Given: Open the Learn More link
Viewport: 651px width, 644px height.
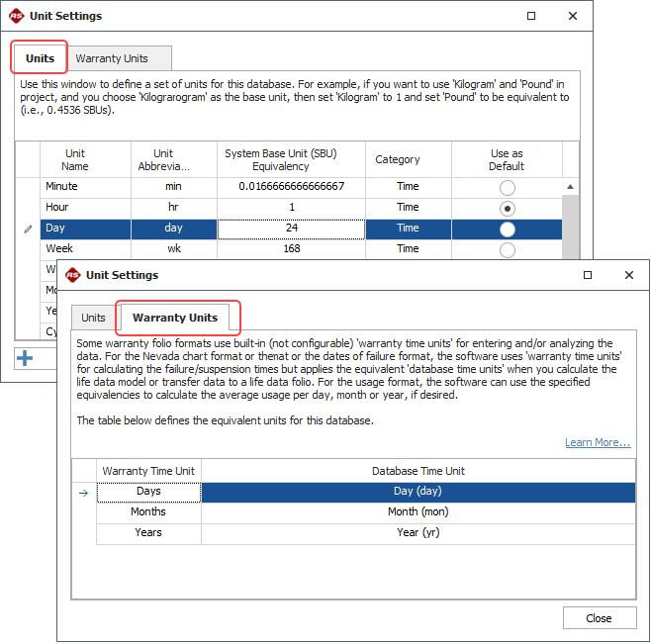Looking at the screenshot, I should pyautogui.click(x=598, y=442).
